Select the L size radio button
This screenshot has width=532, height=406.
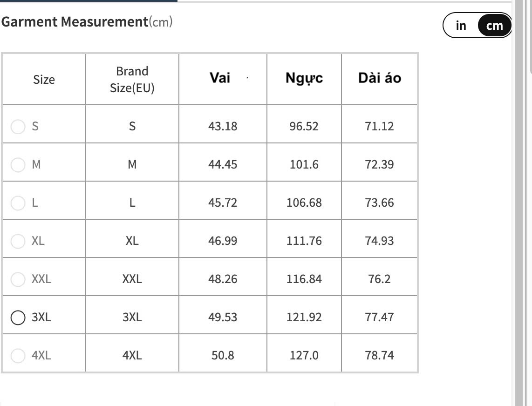click(x=18, y=203)
